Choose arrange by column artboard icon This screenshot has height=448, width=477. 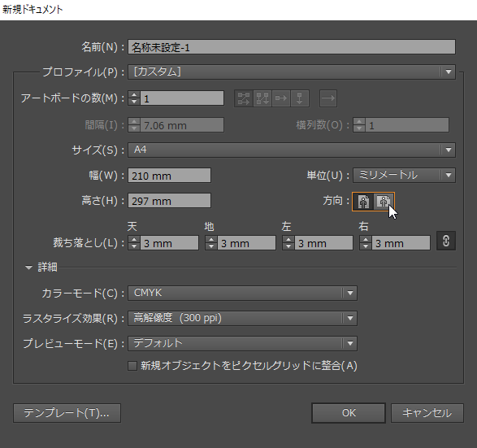(x=300, y=98)
